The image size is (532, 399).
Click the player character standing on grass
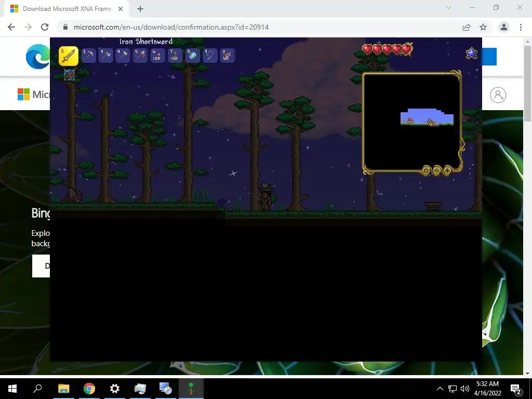pyautogui.click(x=265, y=197)
